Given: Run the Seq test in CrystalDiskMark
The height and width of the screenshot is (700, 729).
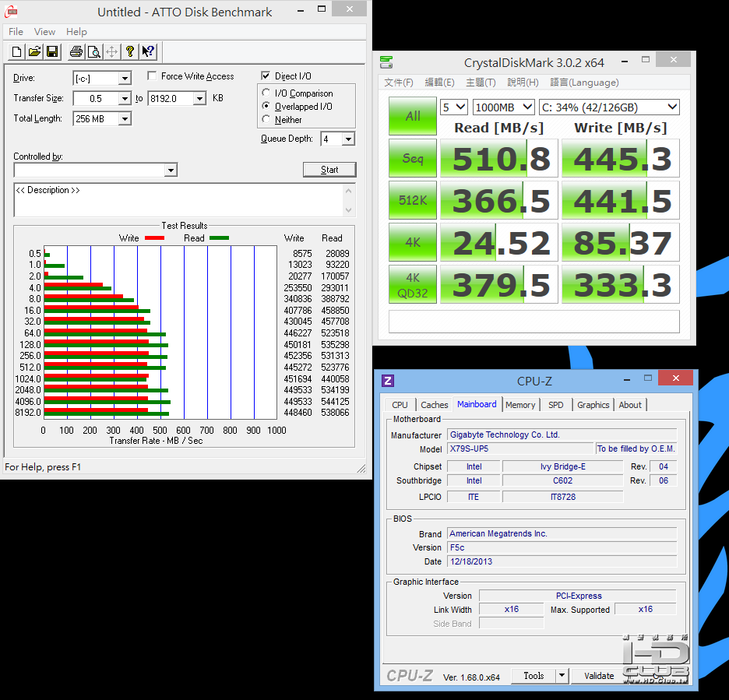Looking at the screenshot, I should click(412, 158).
